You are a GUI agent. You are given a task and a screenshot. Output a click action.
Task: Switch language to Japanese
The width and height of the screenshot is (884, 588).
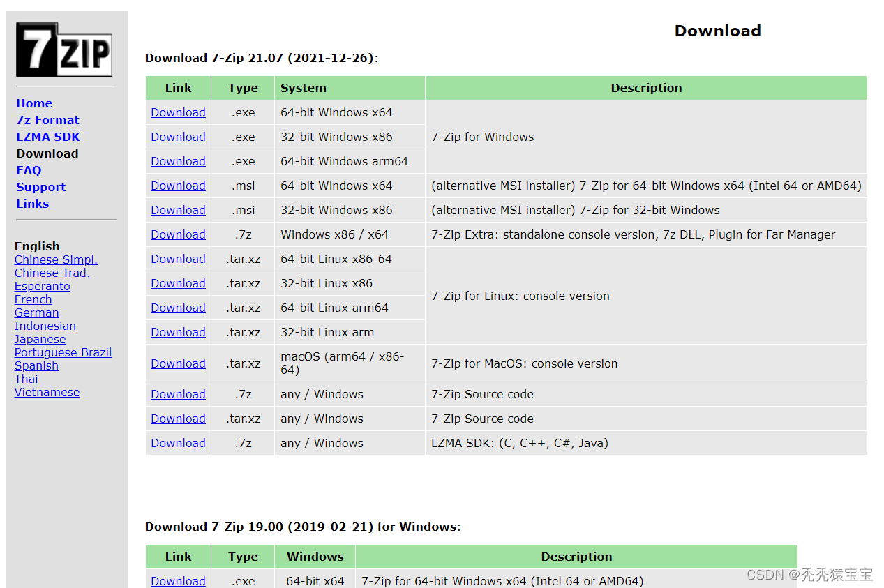pos(40,339)
